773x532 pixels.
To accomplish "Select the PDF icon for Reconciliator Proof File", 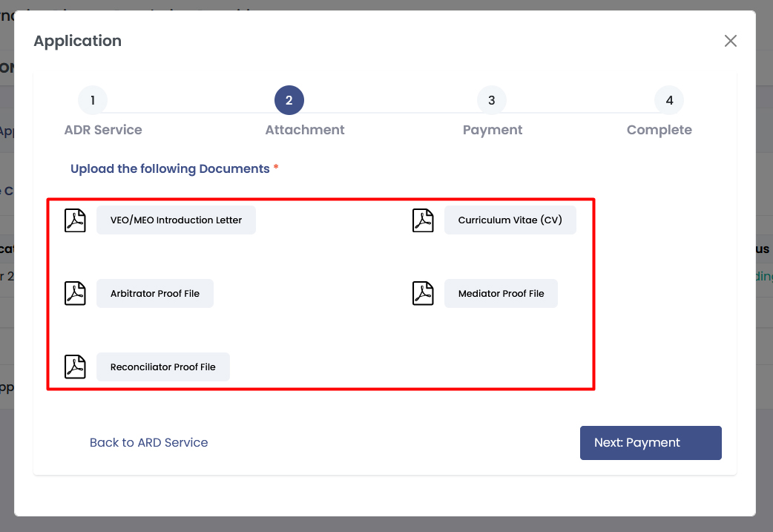I will click(x=75, y=367).
